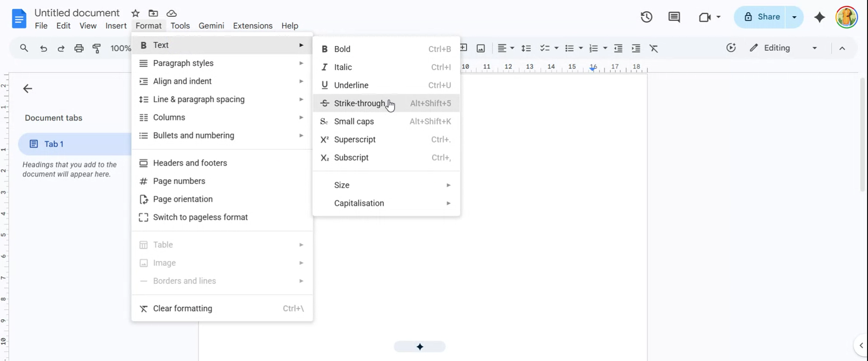This screenshot has width=868, height=361.
Task: Open the Google account avatar
Action: [846, 17]
